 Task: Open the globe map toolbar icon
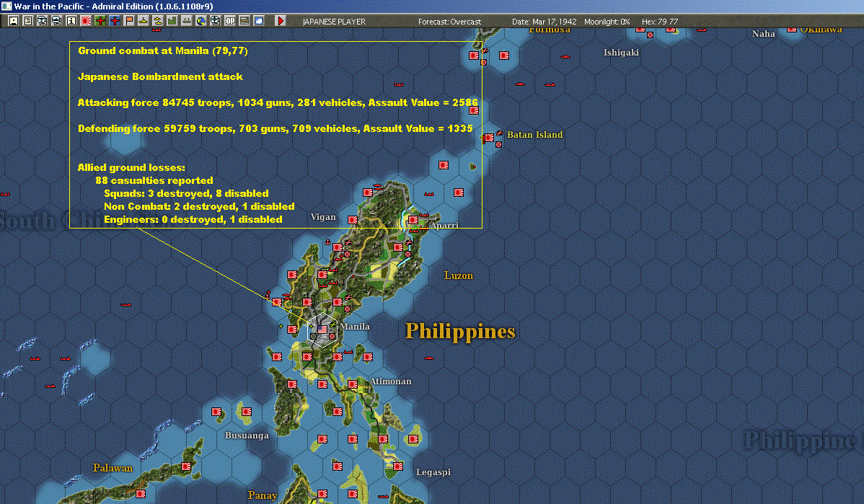click(200, 21)
